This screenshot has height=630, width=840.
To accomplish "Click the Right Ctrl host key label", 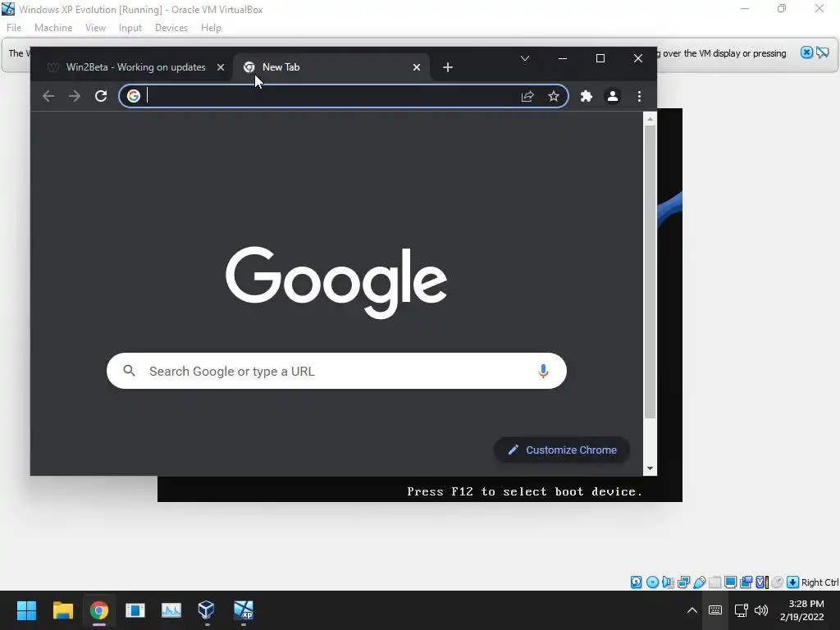I will coord(820,582).
